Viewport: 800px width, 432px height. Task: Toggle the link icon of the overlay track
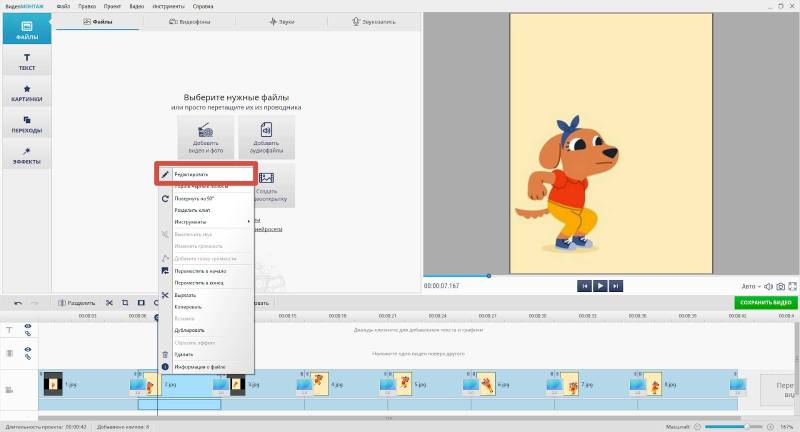point(28,357)
